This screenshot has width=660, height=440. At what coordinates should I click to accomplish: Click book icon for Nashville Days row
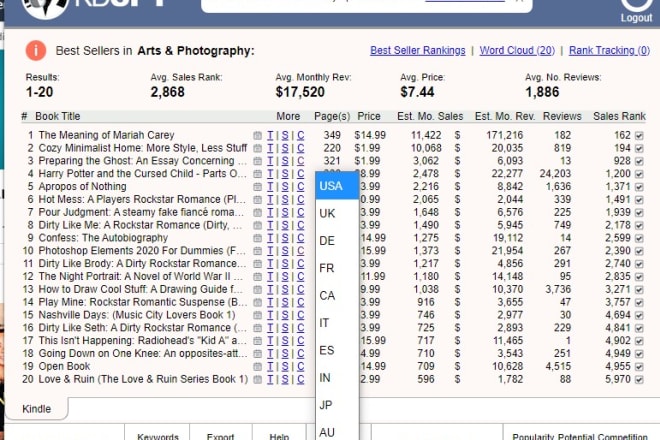coord(256,315)
